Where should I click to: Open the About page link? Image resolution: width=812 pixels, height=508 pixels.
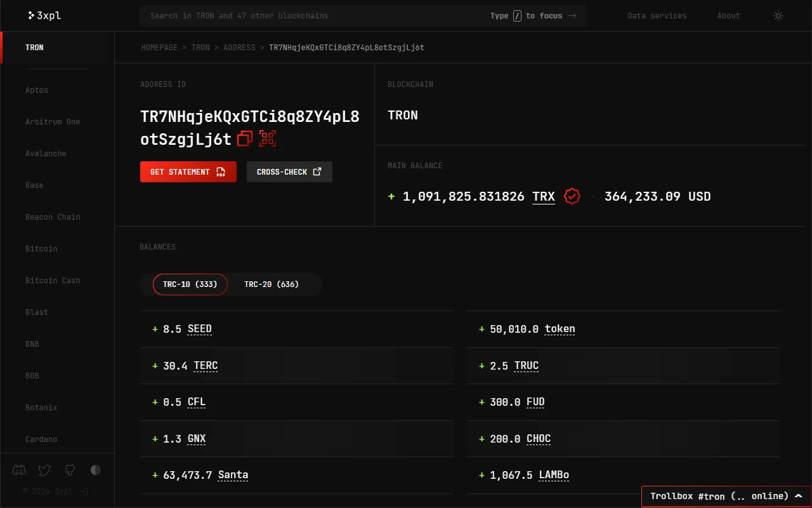click(729, 16)
